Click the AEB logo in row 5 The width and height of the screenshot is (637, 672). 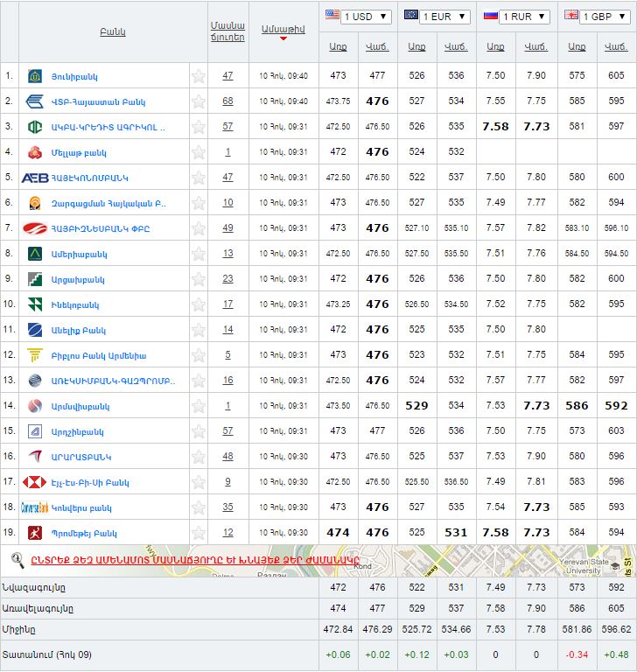coord(35,178)
